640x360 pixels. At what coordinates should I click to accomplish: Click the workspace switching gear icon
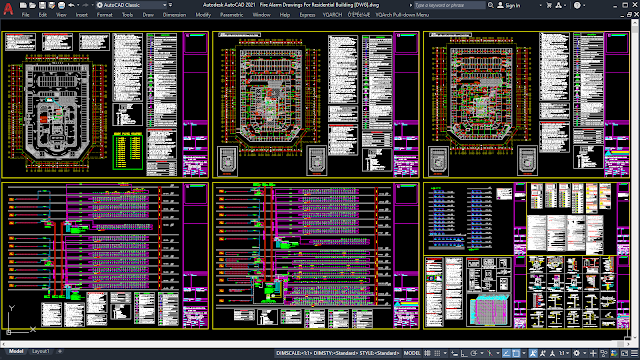tap(576, 353)
